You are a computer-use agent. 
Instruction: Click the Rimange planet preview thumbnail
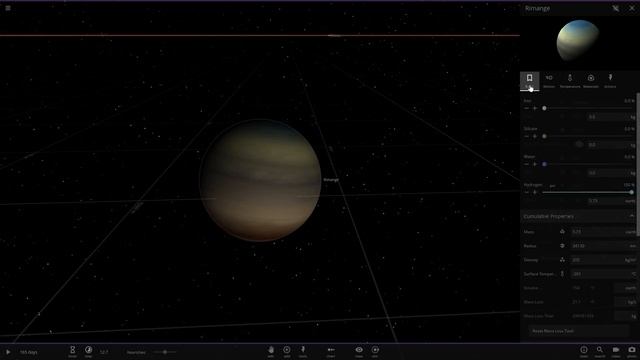pyautogui.click(x=578, y=40)
